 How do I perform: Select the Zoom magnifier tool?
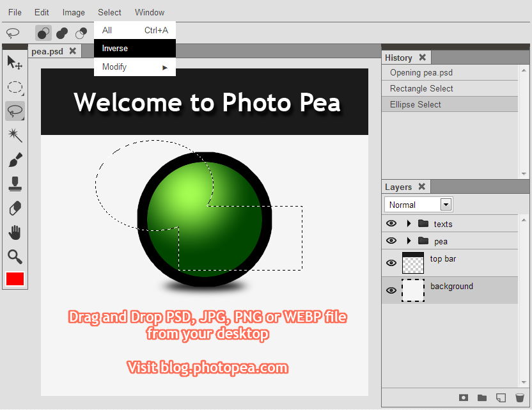click(15, 257)
